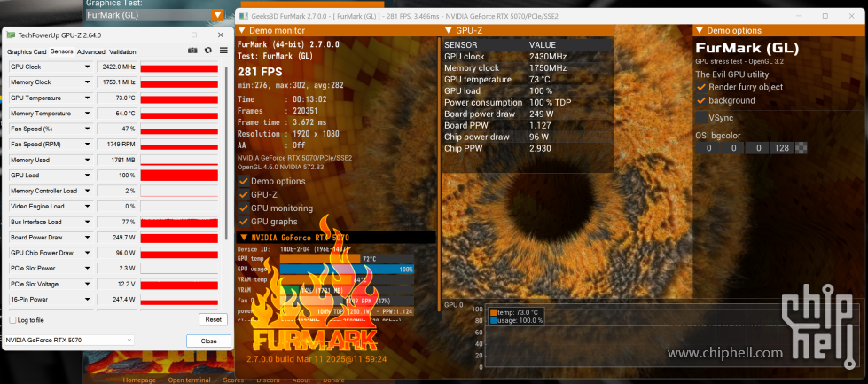Collapse the Demo monitor panel
Viewport: 868px width, 384px height.
coord(242,30)
